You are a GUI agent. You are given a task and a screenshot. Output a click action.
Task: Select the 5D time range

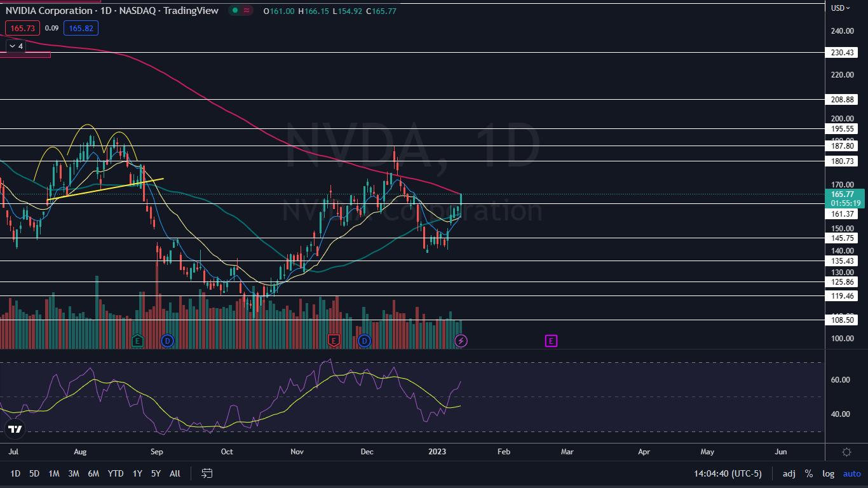[34, 473]
